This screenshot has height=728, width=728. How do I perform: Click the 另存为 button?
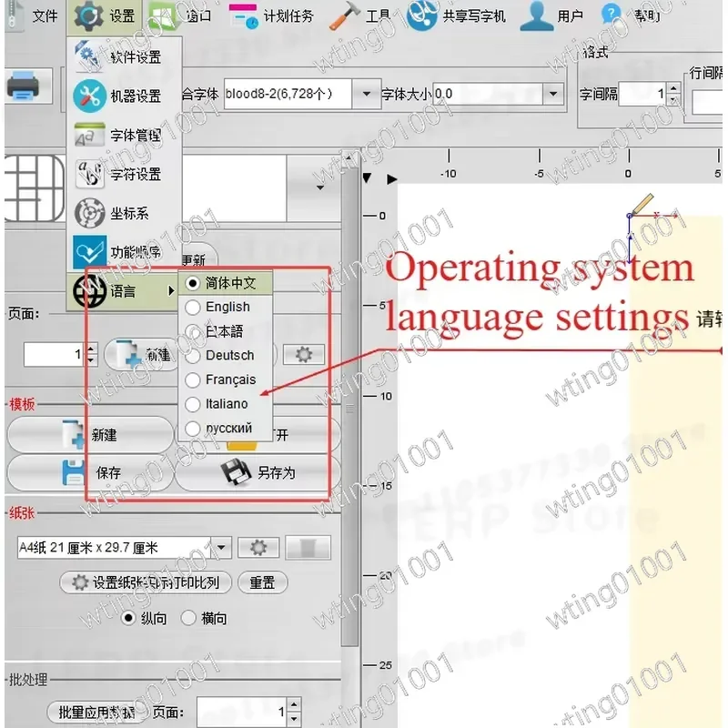pos(258,473)
